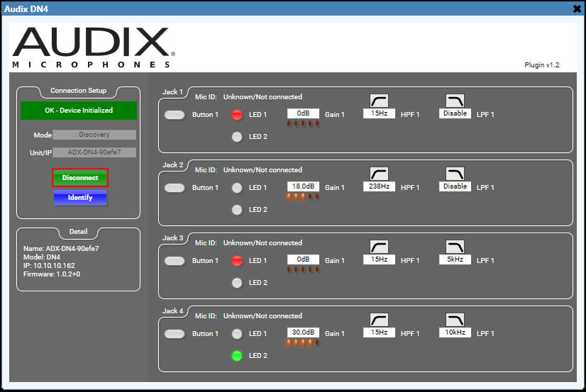Click the OK - Device Initialized status bar

[79, 111]
